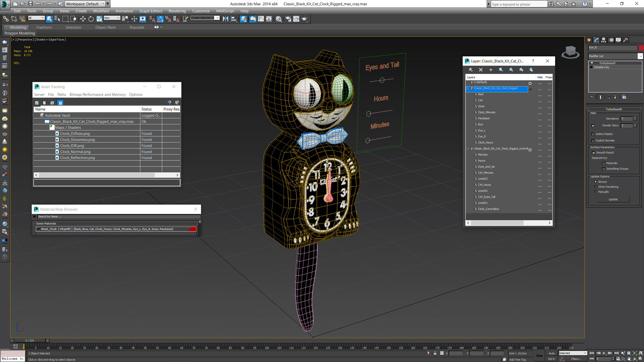Open the Create Selection Set dropdown
644x362 pixels.
[x=217, y=18]
